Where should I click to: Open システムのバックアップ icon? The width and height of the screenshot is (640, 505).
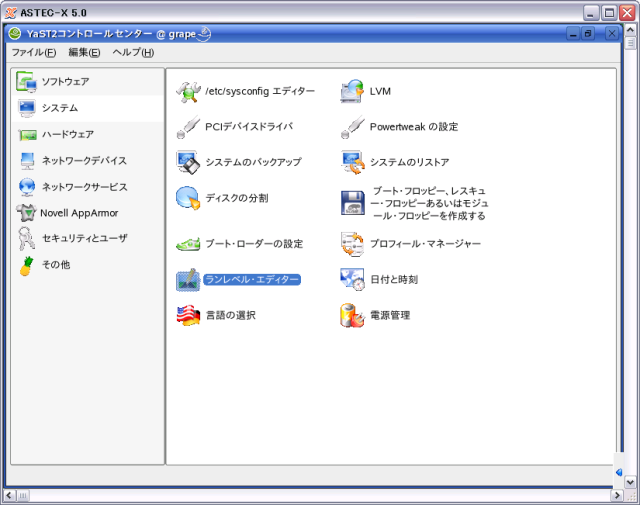tap(188, 162)
